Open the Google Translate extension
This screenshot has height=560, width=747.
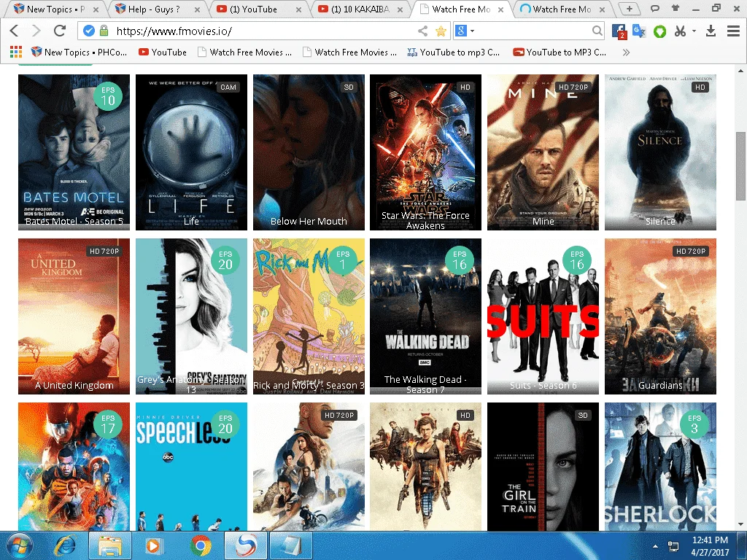639,31
